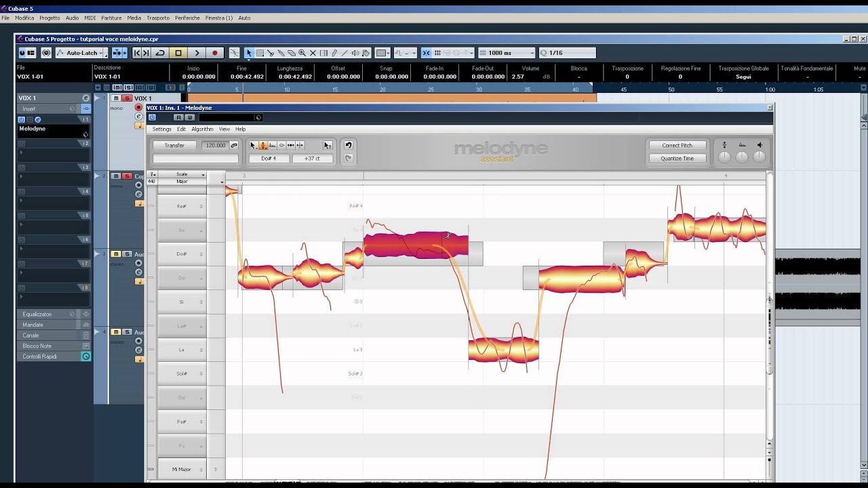Click the Quantize Time button

click(x=677, y=159)
